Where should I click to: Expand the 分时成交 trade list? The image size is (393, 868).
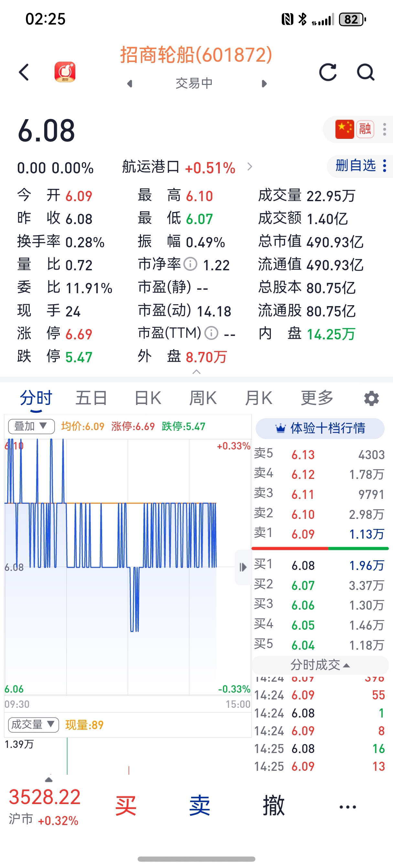pos(320,665)
